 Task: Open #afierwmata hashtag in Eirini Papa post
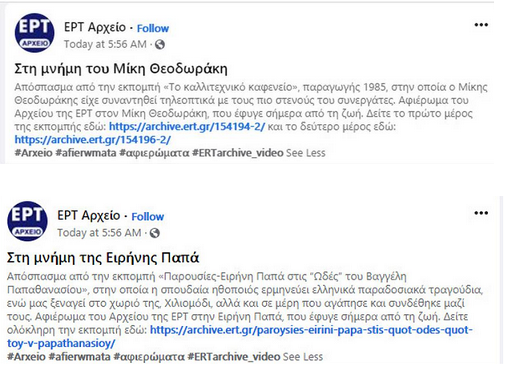point(80,357)
